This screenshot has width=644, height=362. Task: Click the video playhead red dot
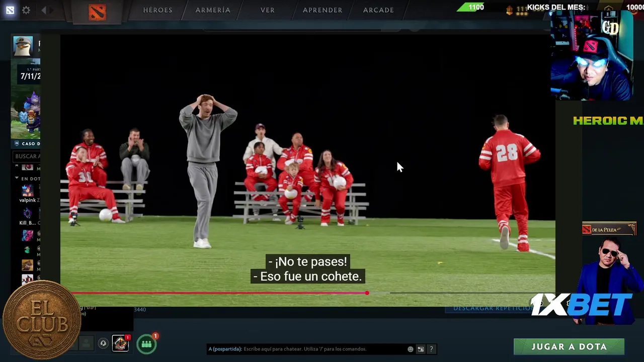(x=367, y=293)
